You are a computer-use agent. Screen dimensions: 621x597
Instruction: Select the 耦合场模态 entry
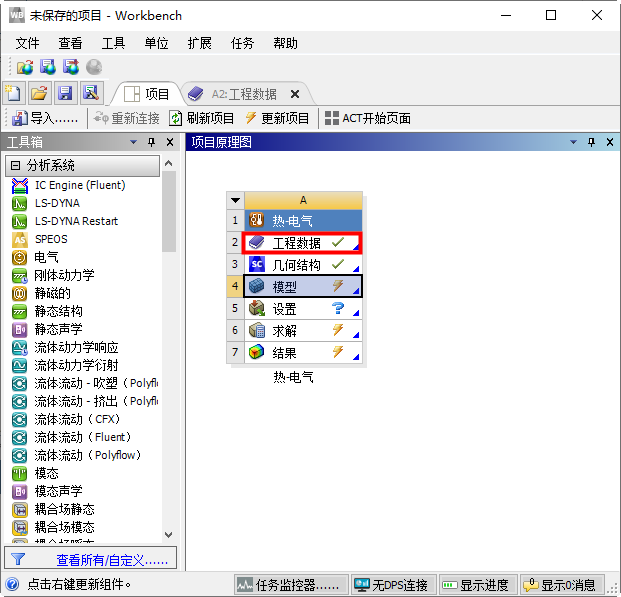[53, 527]
